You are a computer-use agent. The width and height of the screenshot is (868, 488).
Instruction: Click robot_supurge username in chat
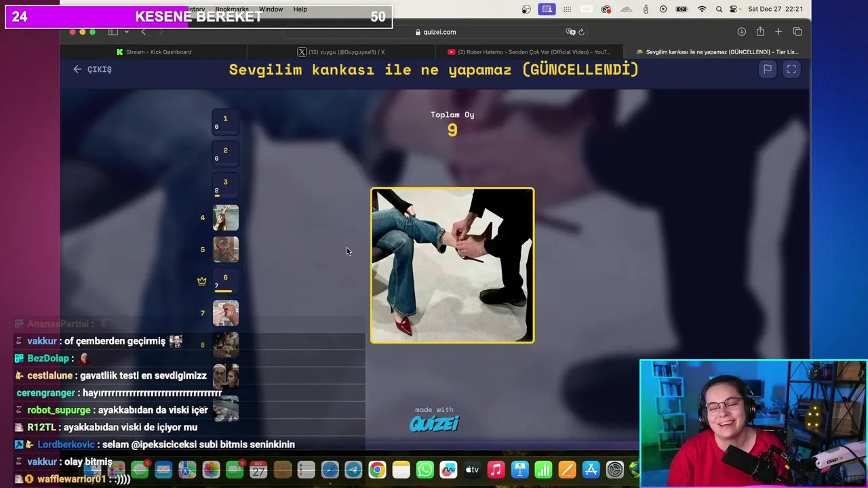coord(59,410)
